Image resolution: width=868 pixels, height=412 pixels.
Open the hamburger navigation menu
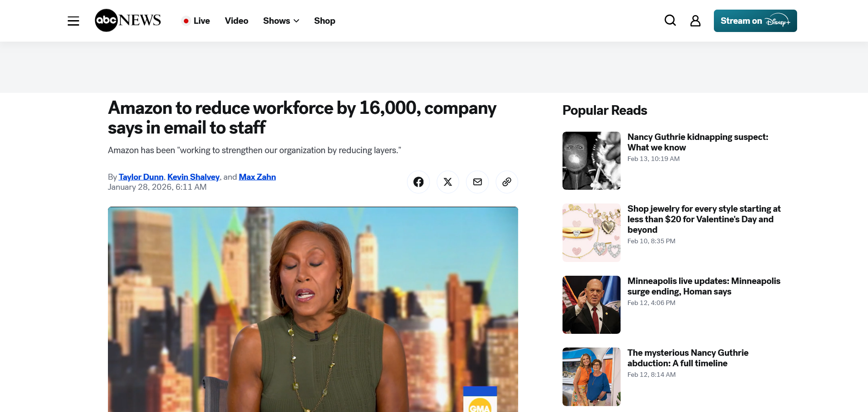click(x=73, y=21)
